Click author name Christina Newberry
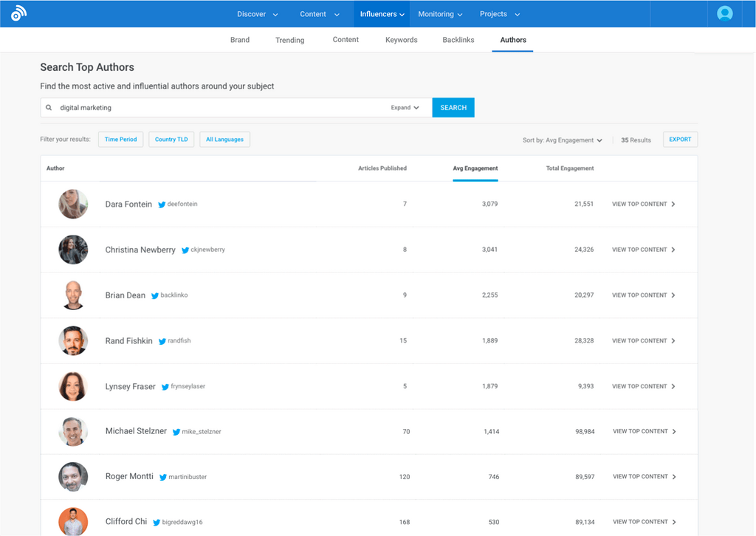 tap(140, 250)
